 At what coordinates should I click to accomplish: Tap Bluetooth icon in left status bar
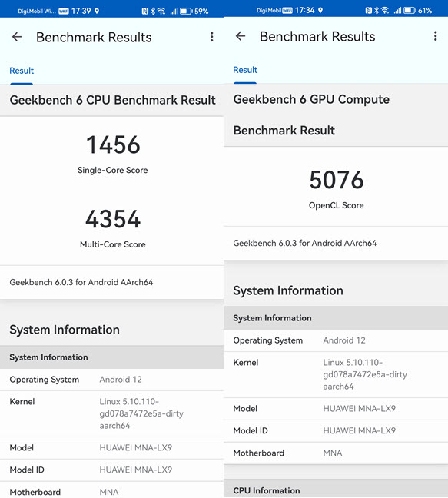153,12
